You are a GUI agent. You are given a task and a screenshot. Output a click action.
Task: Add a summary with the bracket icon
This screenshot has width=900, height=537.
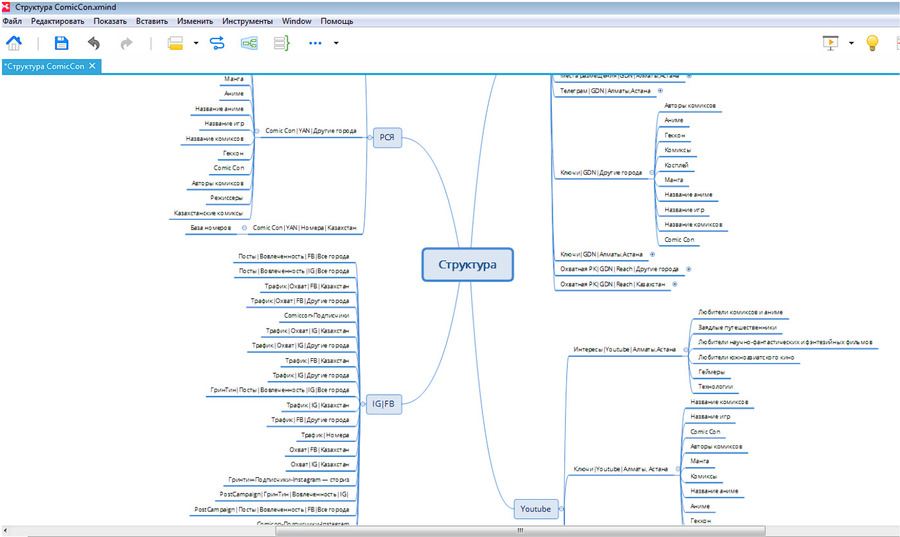tap(281, 43)
